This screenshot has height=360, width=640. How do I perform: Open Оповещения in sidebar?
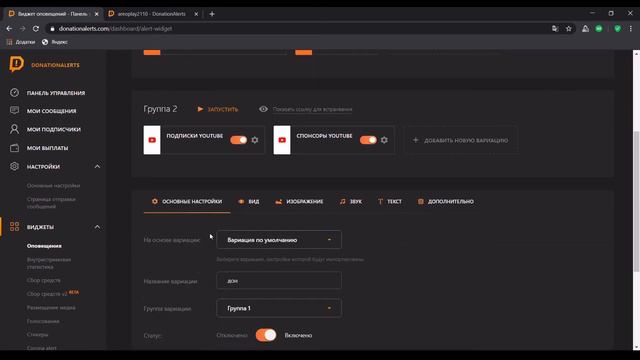tap(44, 246)
